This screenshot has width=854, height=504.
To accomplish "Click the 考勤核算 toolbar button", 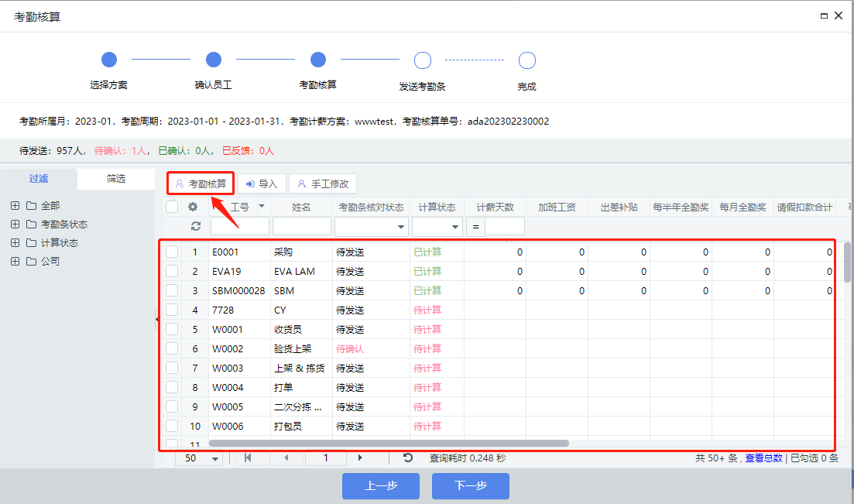I will [x=201, y=183].
